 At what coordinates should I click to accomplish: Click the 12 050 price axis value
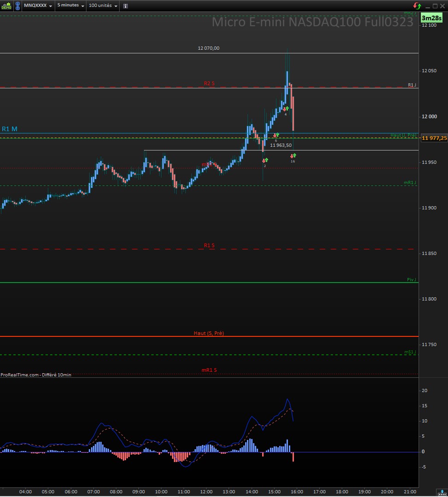[429, 71]
